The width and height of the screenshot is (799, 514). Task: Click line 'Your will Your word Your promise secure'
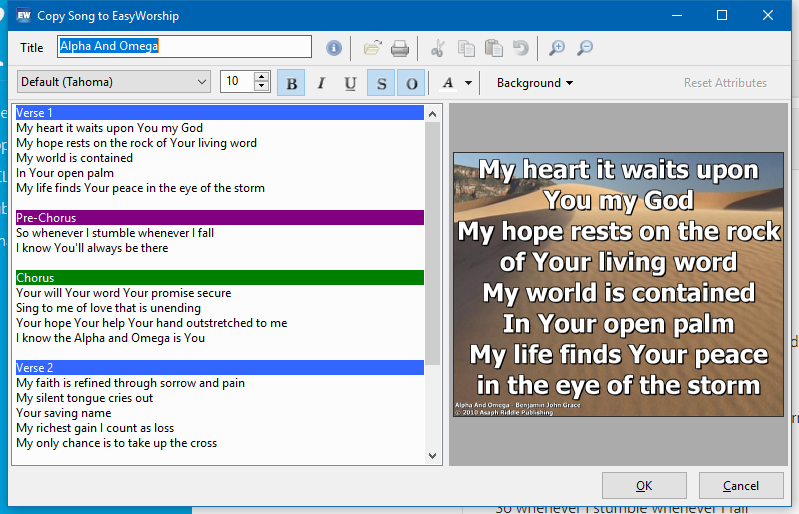pyautogui.click(x=124, y=293)
